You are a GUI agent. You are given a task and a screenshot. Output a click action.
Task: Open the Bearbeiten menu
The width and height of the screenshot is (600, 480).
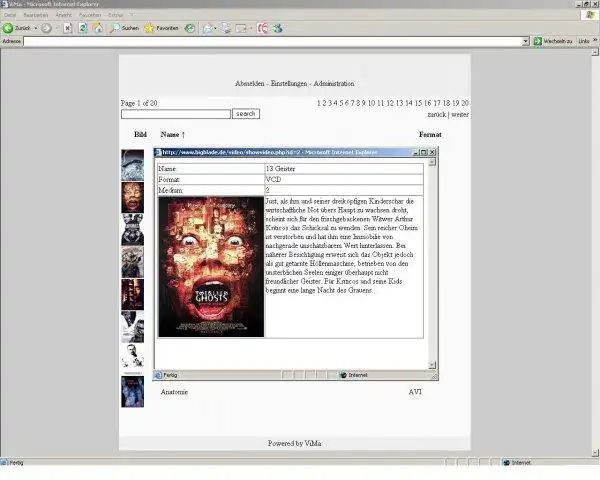(x=36, y=15)
